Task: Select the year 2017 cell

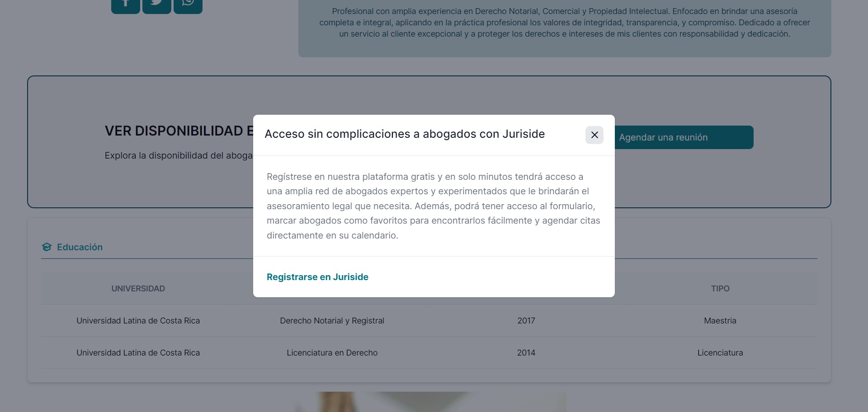Action: click(526, 321)
